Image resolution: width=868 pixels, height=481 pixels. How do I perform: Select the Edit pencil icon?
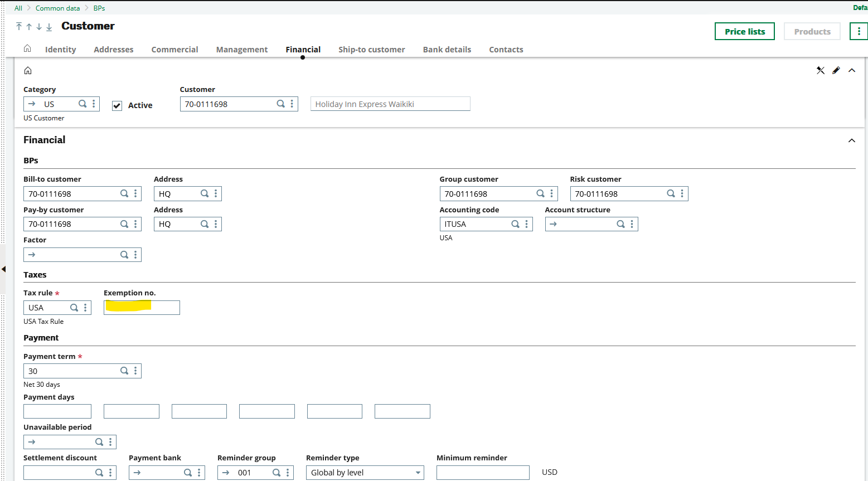(836, 70)
